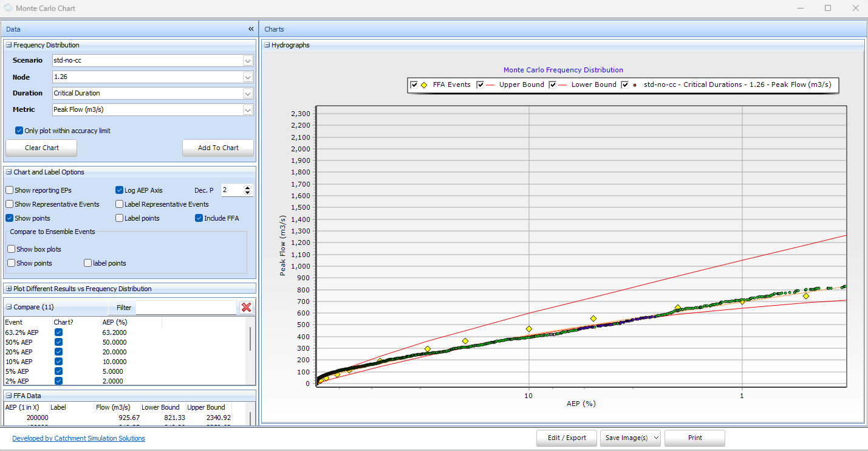This screenshot has width=868, height=451.
Task: Disable the Log AEP Axis checkbox
Action: 120,190
